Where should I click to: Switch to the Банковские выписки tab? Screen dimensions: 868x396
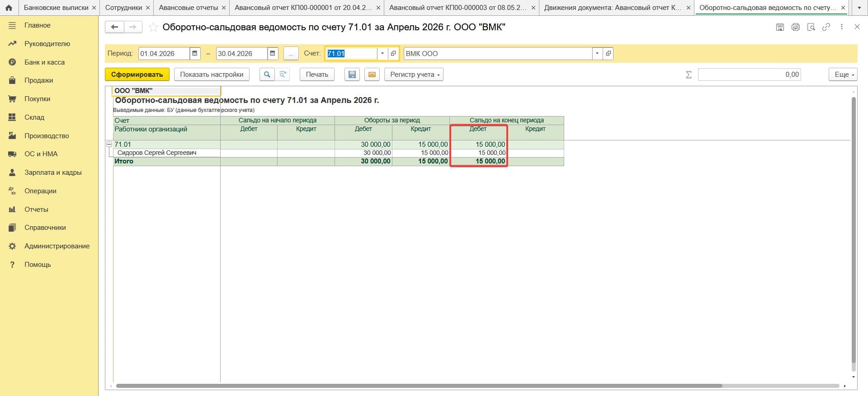tap(56, 8)
